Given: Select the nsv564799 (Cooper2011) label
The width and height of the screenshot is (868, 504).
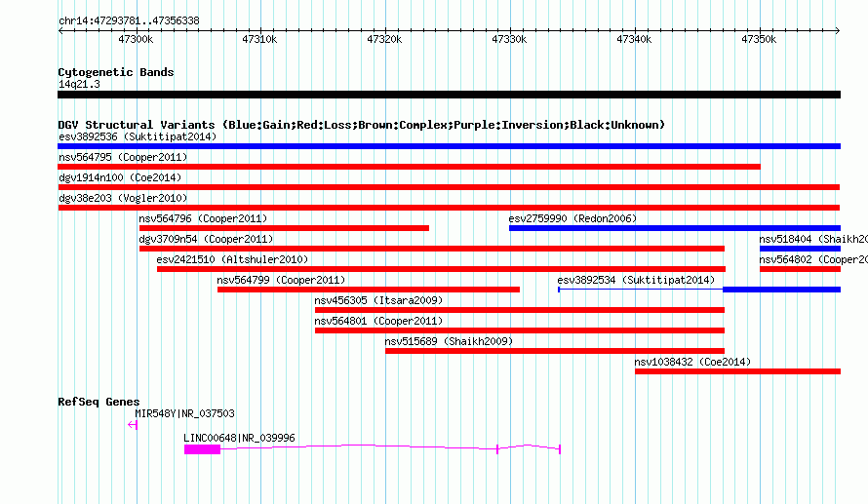Looking at the screenshot, I should (x=281, y=280).
